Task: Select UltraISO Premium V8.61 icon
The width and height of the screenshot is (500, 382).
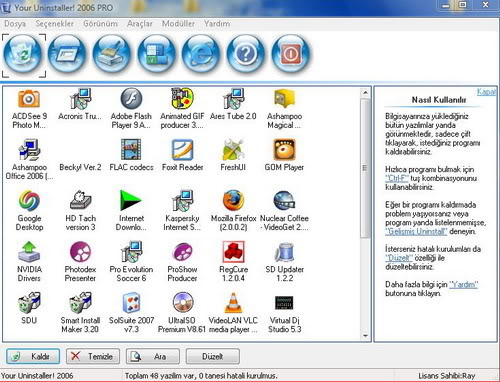Action: 182,303
